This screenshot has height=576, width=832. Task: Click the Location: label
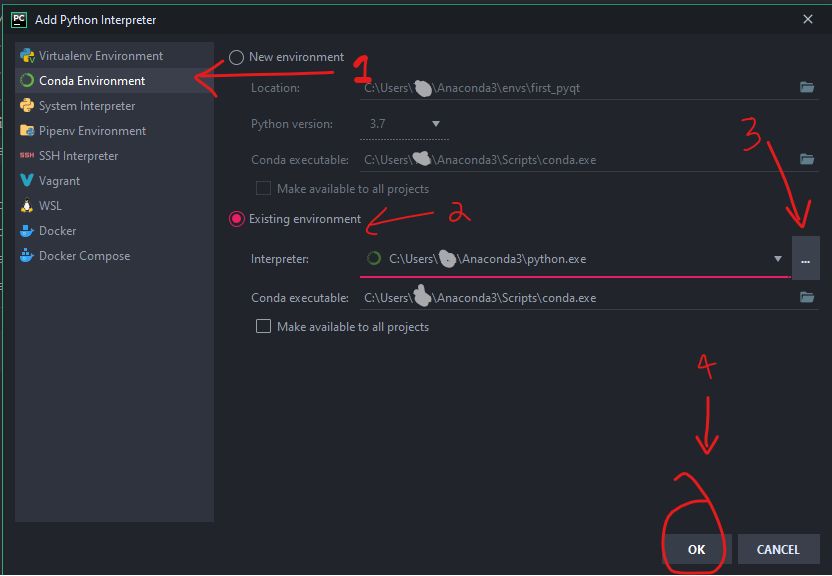(275, 88)
